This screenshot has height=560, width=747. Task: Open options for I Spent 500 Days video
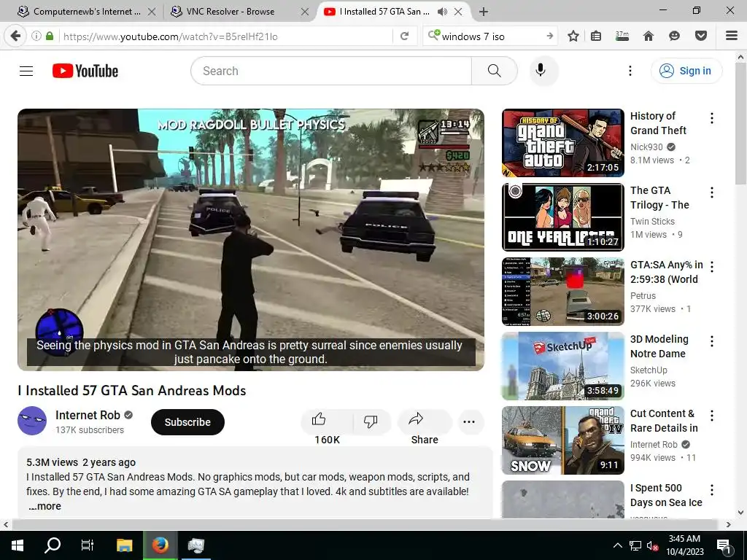[712, 490]
